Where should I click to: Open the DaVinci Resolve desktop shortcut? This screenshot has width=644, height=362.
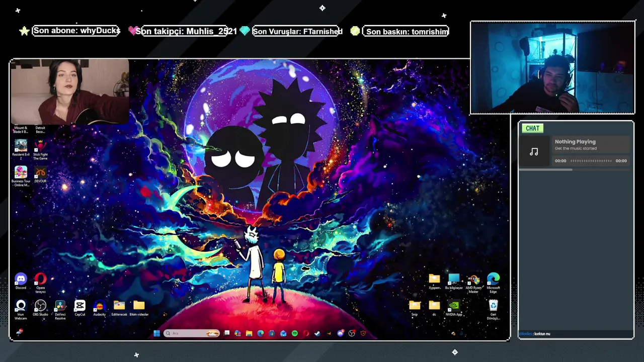60,309
